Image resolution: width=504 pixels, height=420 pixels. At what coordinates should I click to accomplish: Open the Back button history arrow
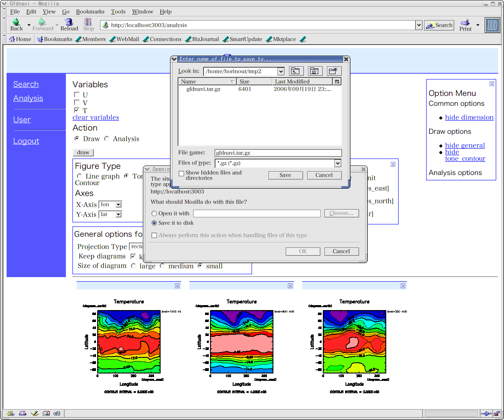tap(29, 25)
